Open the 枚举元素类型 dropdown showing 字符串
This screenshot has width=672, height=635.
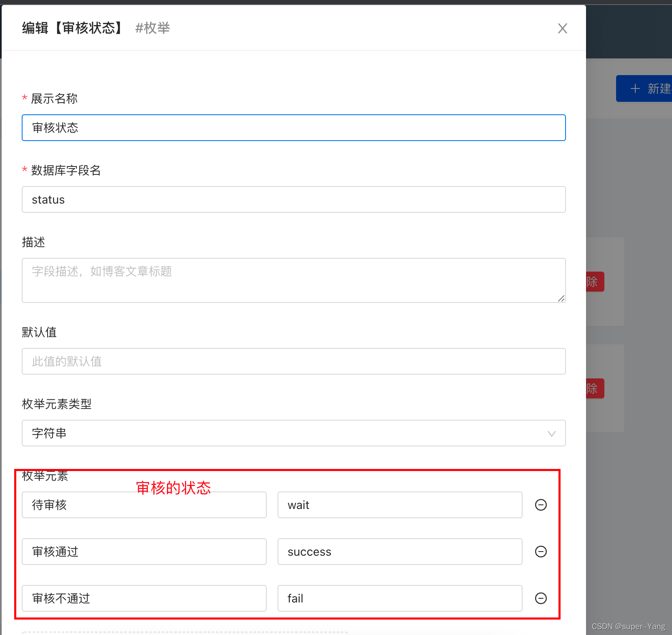tap(294, 433)
